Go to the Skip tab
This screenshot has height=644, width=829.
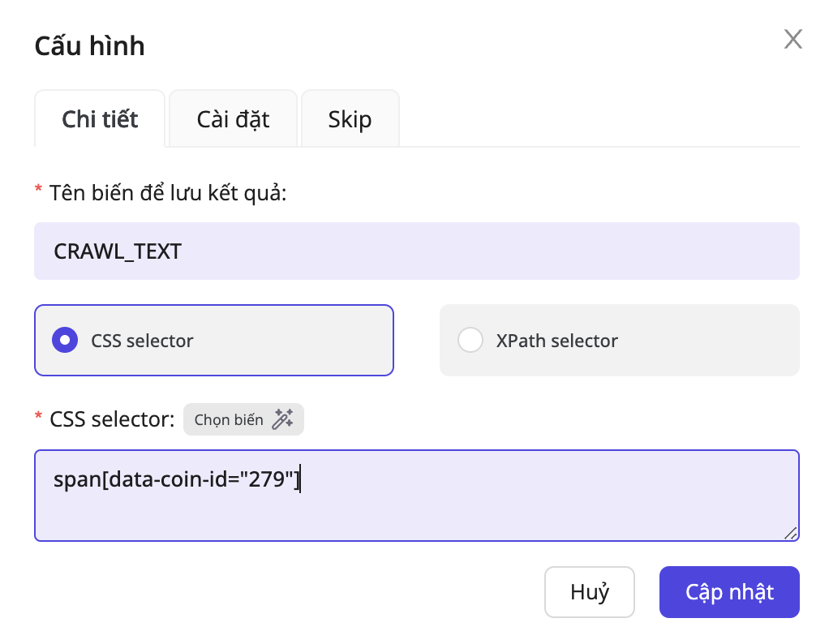pyautogui.click(x=350, y=119)
